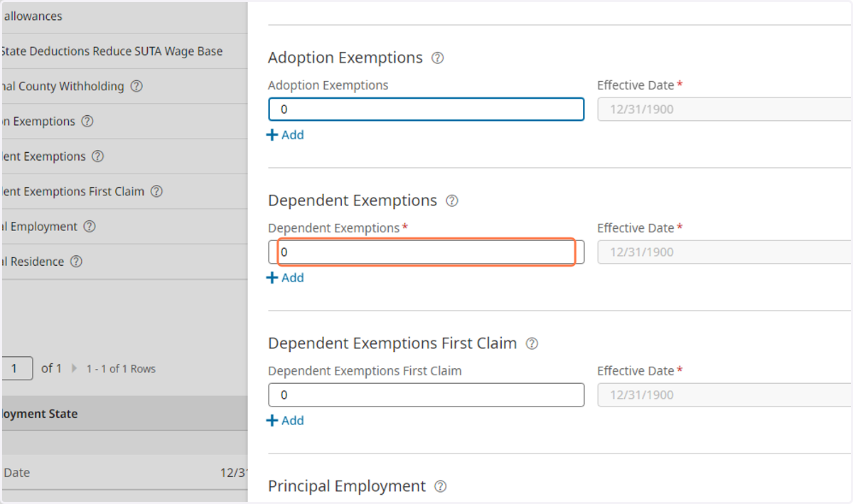Click help icon beside sidebar Residence row

tap(76, 262)
